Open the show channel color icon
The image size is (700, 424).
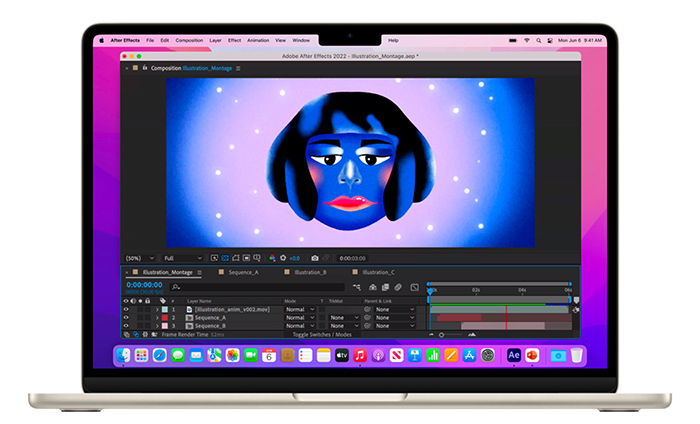click(272, 258)
